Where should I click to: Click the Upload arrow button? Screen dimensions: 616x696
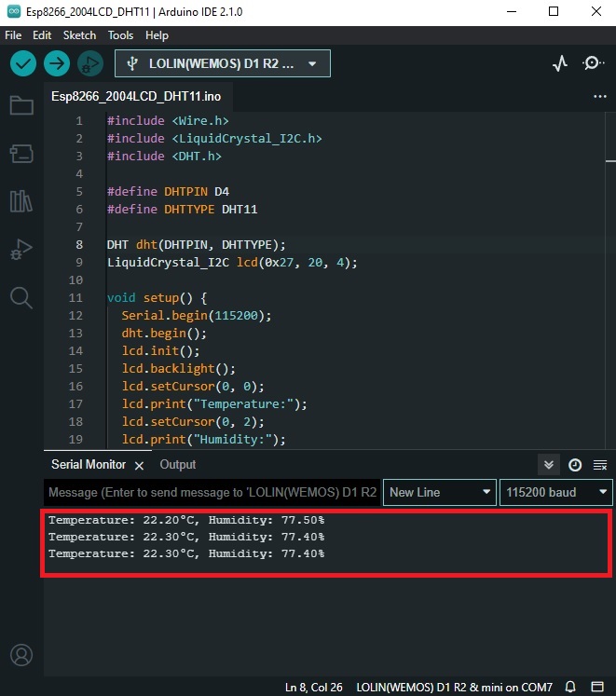(57, 63)
